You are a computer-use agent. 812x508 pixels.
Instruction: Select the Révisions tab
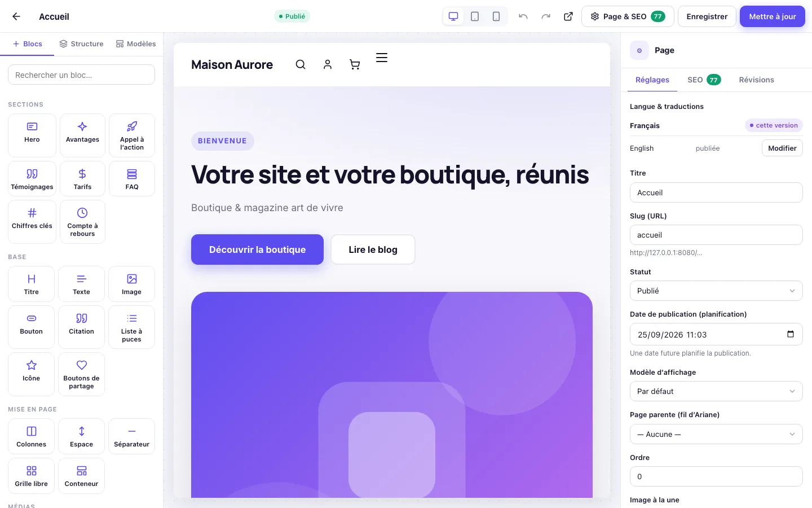[x=756, y=80]
